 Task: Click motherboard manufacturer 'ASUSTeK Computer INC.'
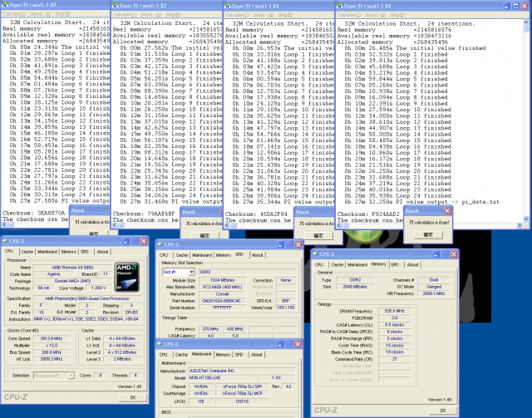click(242, 371)
